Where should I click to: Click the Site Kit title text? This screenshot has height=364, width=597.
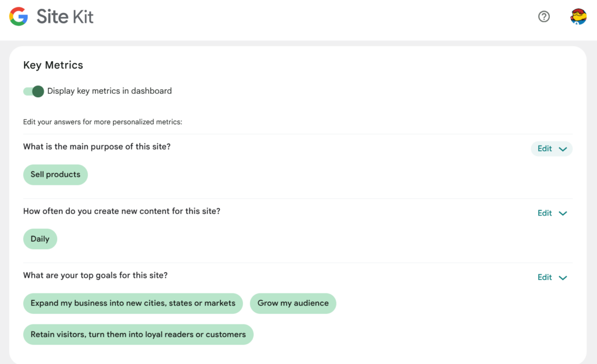click(65, 17)
